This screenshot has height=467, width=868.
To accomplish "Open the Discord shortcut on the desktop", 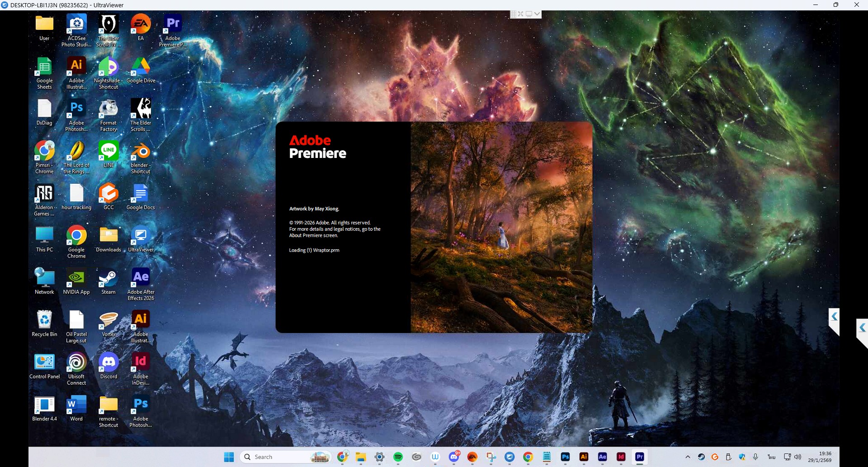I will click(x=108, y=366).
